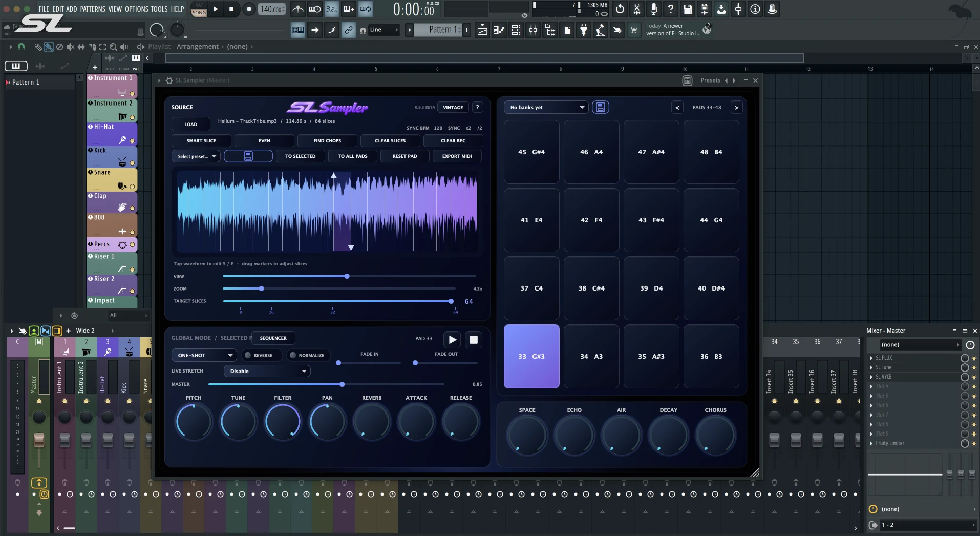Viewport: 980px width, 536px height.
Task: Adjust the MASTER volume slider
Action: pyautogui.click(x=326, y=384)
